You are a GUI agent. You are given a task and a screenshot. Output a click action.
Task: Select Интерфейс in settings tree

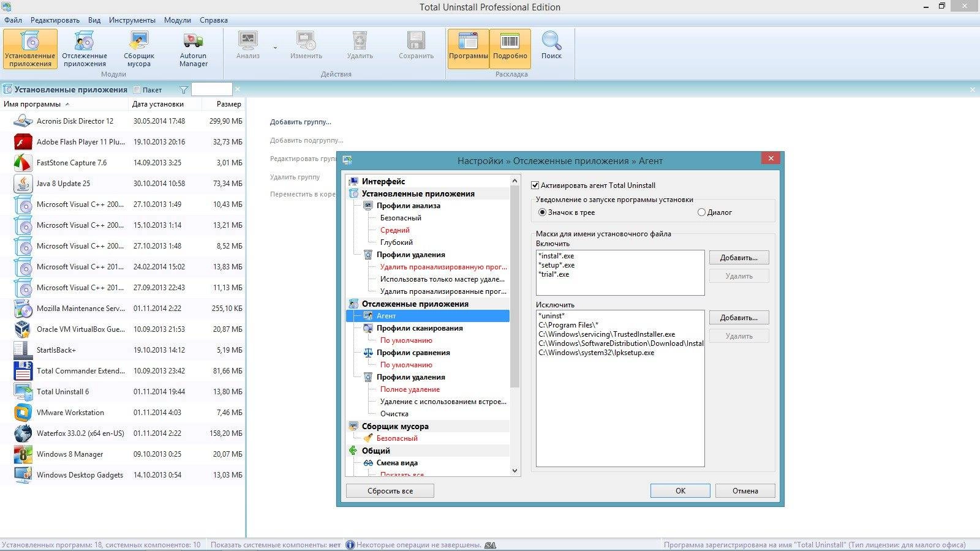(383, 181)
